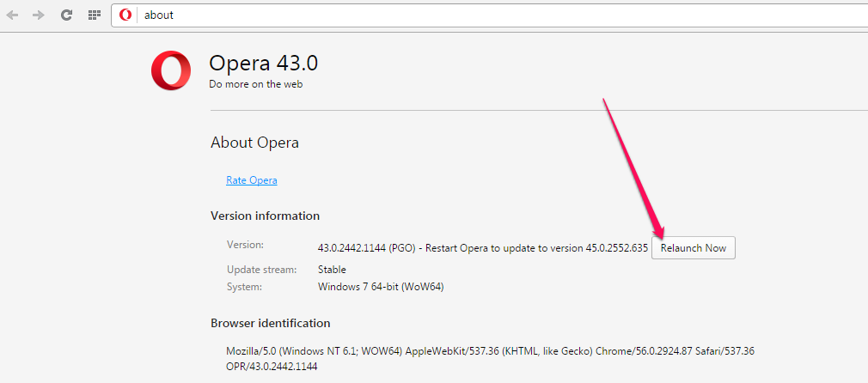Viewport: 868px width, 383px height.
Task: Click the 'Mozilla/5.0' user agent line
Action: pyautogui.click(x=491, y=351)
